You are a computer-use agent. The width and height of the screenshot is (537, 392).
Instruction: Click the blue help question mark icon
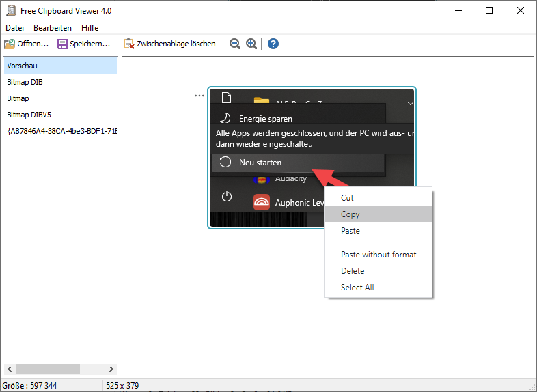pyautogui.click(x=273, y=44)
